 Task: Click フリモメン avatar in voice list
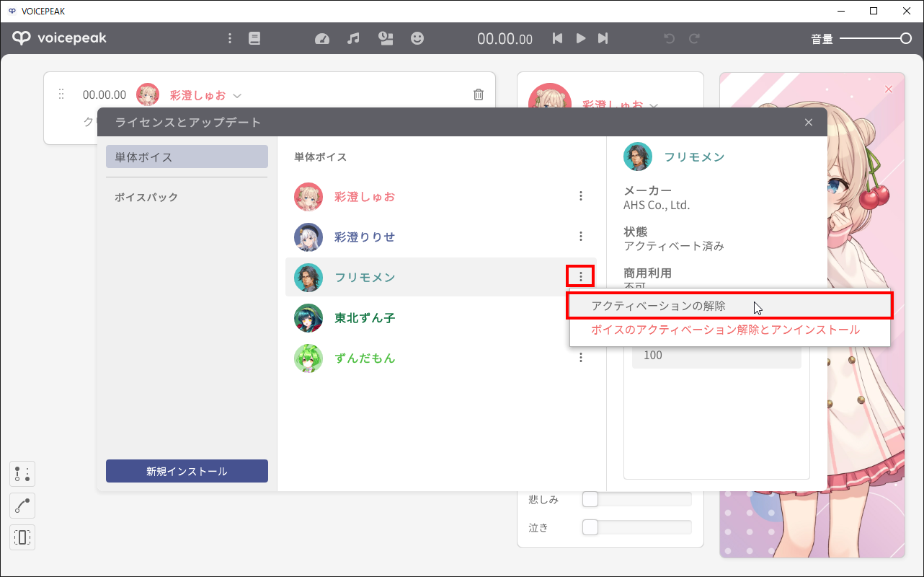point(308,278)
